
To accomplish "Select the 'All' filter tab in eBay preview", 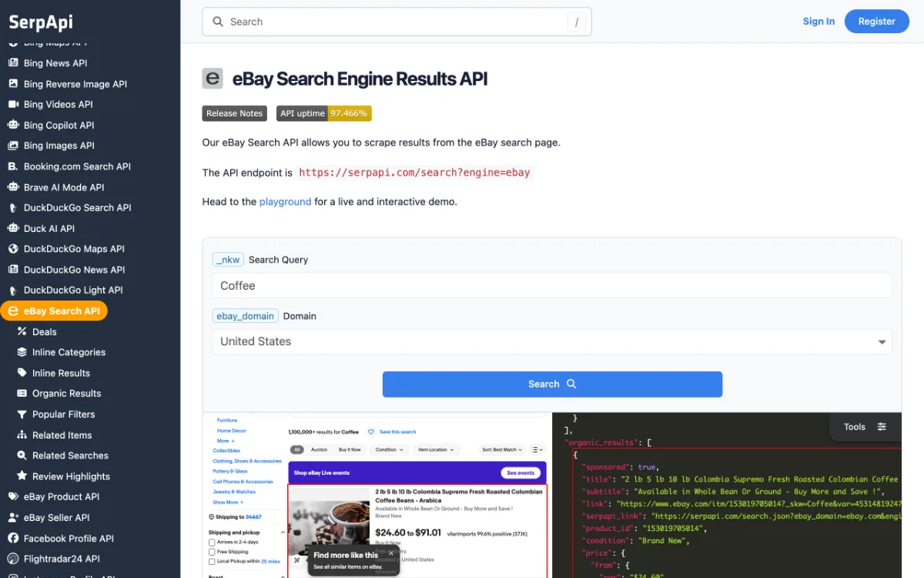I will (x=297, y=449).
